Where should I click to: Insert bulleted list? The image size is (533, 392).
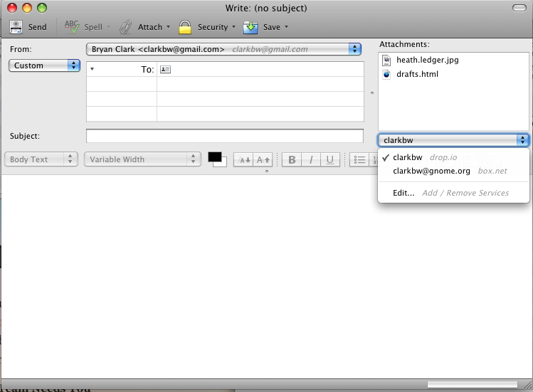coord(359,159)
